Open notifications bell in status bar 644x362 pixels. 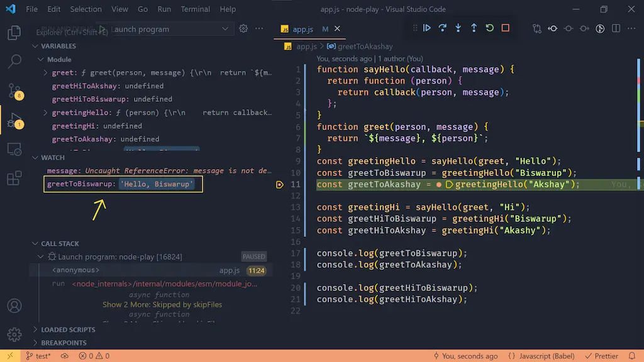(x=631, y=356)
